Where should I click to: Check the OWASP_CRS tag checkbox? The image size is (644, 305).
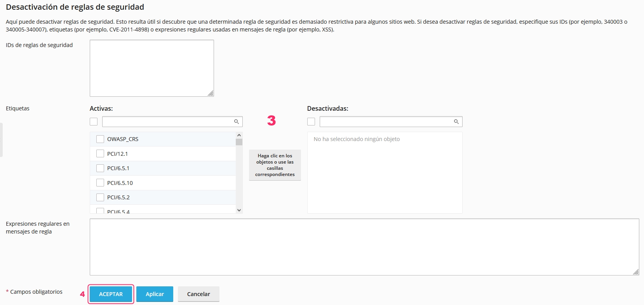click(100, 139)
